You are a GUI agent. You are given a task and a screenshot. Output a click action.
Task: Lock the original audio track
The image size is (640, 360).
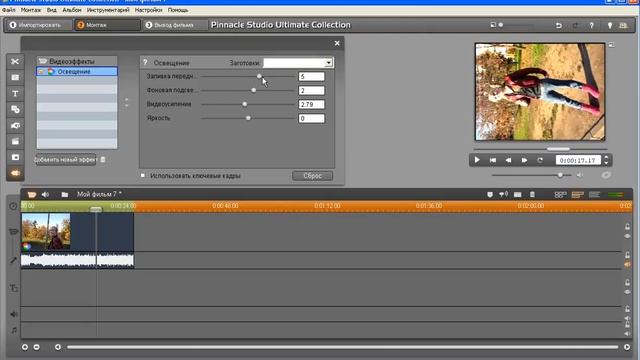point(627,255)
